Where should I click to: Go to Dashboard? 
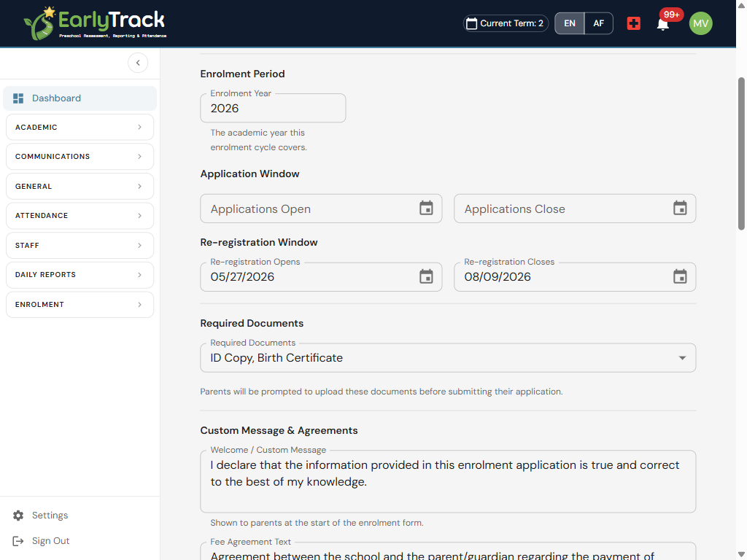tap(80, 98)
